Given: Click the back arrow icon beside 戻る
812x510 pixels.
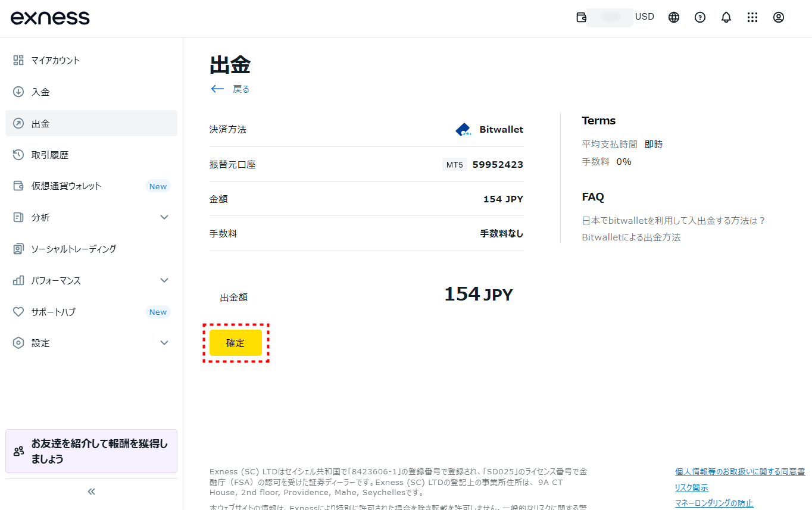Looking at the screenshot, I should tap(217, 89).
